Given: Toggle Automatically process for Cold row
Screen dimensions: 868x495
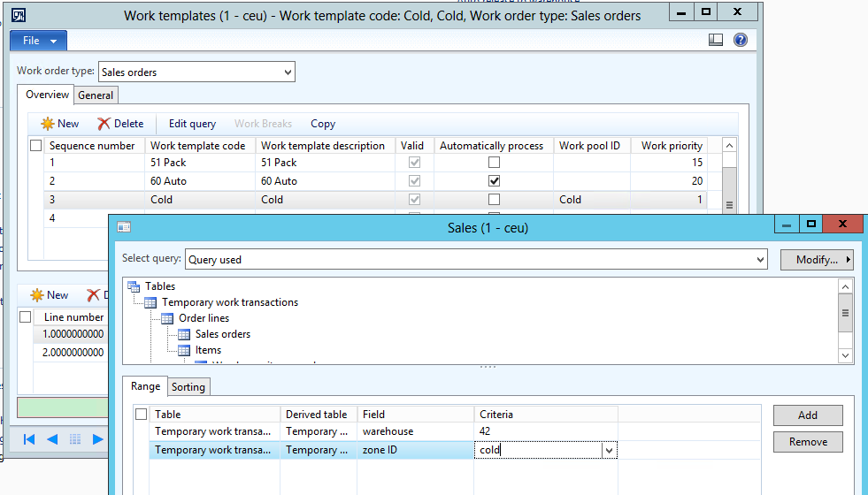Looking at the screenshot, I should pos(494,200).
